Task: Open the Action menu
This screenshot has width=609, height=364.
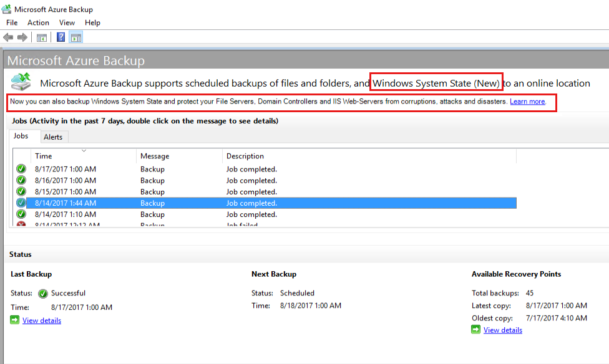Action: [38, 22]
